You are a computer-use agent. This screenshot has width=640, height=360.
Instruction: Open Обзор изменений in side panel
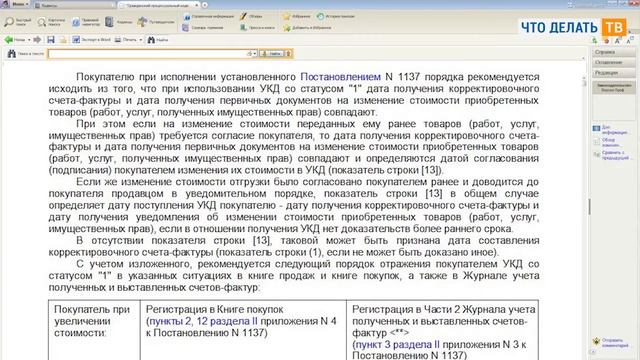(608, 142)
